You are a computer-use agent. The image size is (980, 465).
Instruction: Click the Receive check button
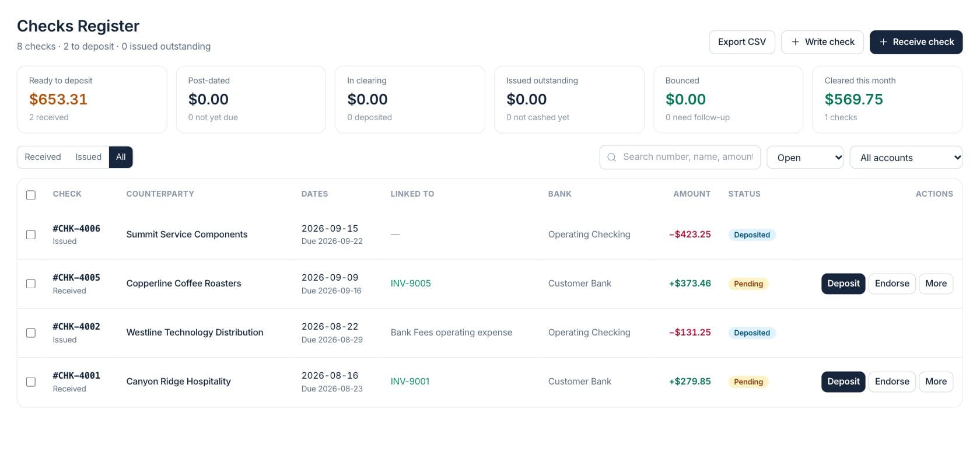pyautogui.click(x=916, y=42)
